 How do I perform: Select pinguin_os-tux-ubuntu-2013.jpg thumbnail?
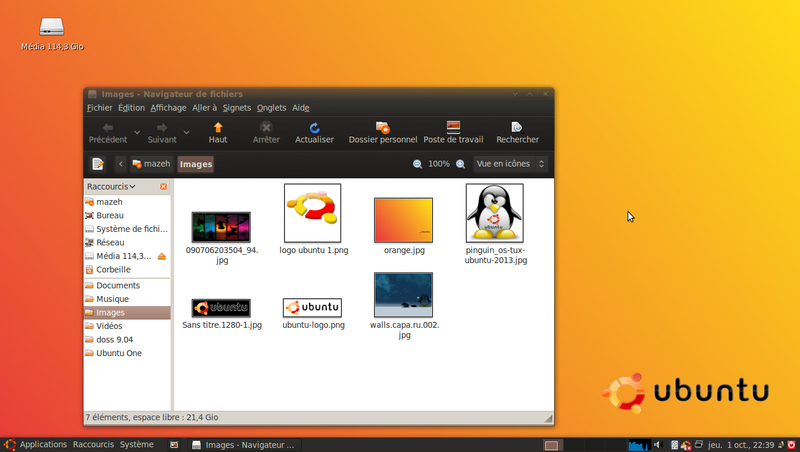[494, 213]
